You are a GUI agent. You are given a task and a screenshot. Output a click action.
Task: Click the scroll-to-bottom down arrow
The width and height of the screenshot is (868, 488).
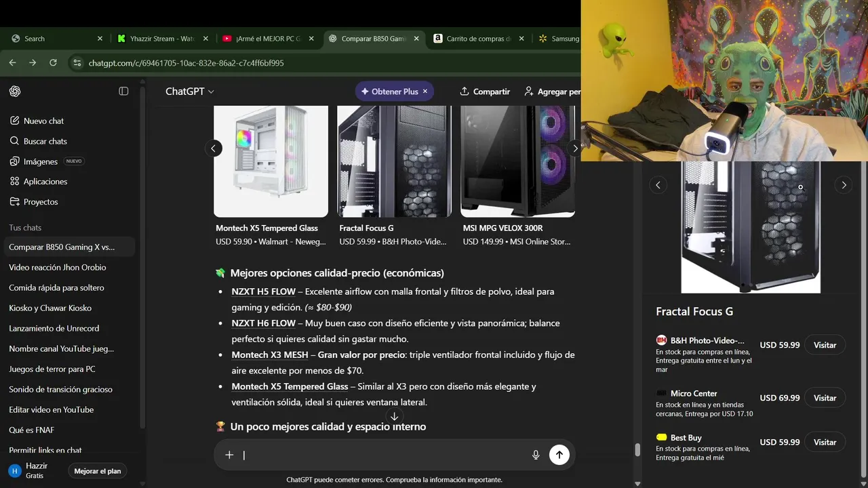tap(394, 416)
